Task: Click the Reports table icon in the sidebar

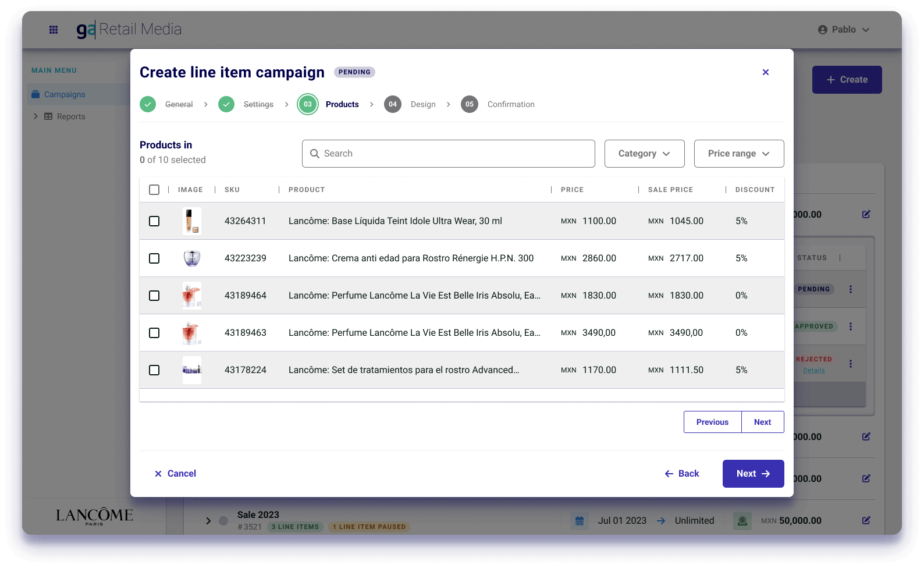Action: point(48,116)
